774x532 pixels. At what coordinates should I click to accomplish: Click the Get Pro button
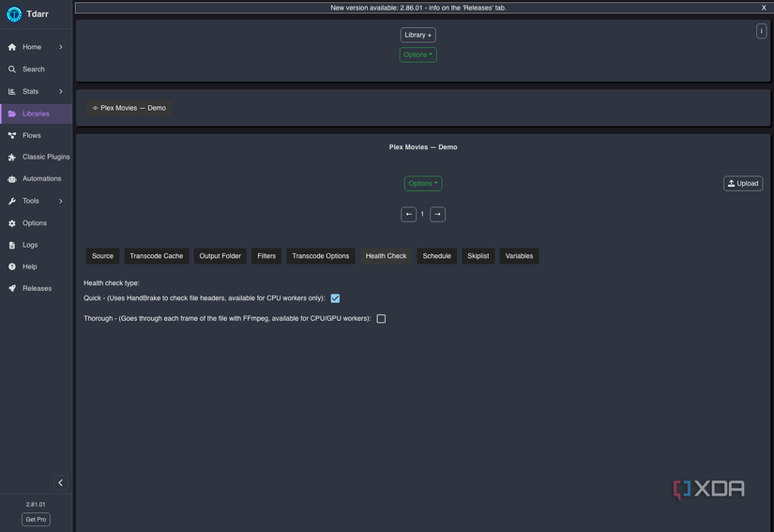[x=36, y=519]
